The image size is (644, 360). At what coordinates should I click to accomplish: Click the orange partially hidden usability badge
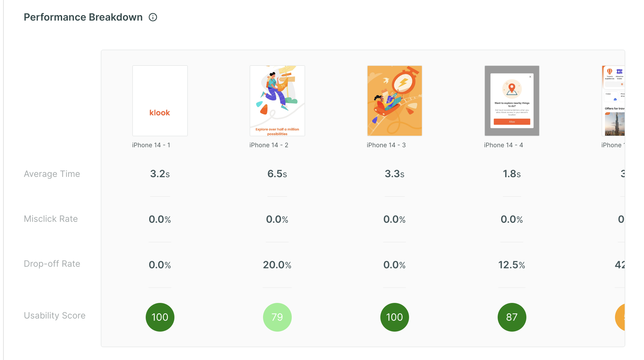click(620, 317)
